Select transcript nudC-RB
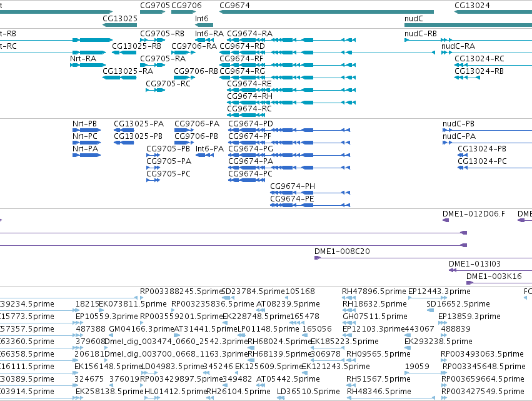 click(x=420, y=34)
